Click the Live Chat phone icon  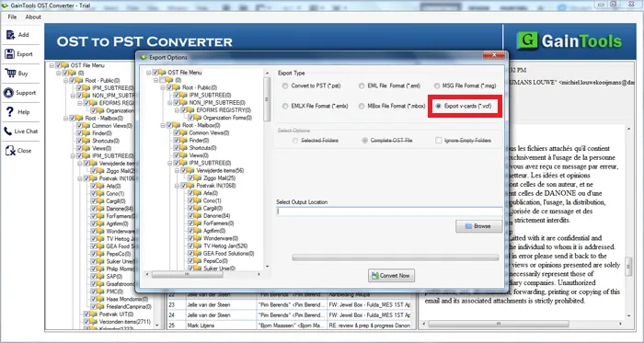coord(7,131)
